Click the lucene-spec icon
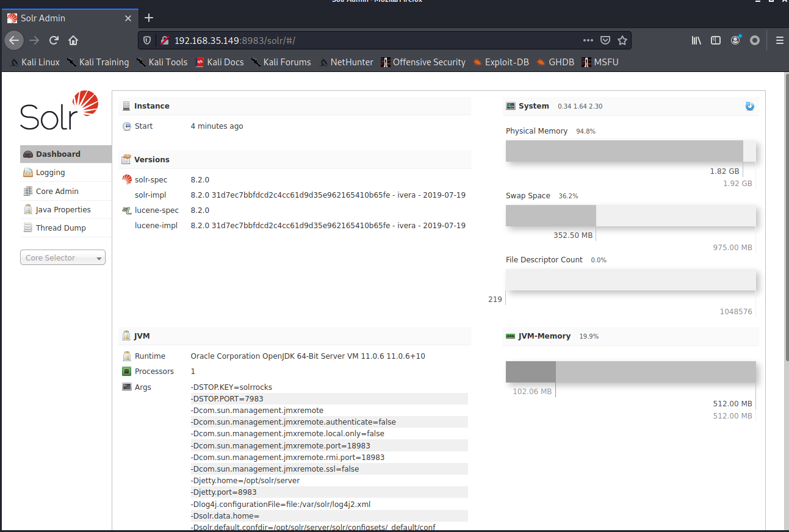Viewport: 789px width, 532px height. click(127, 210)
